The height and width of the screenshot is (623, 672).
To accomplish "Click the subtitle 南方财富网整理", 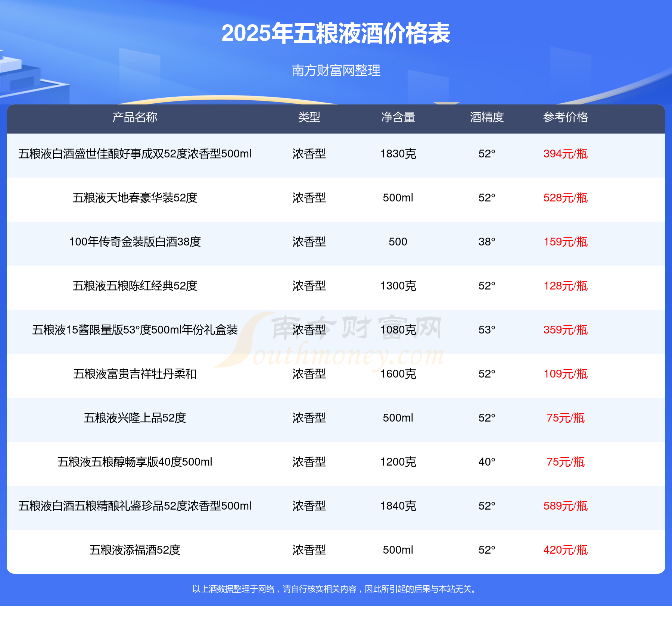I will pyautogui.click(x=336, y=70).
